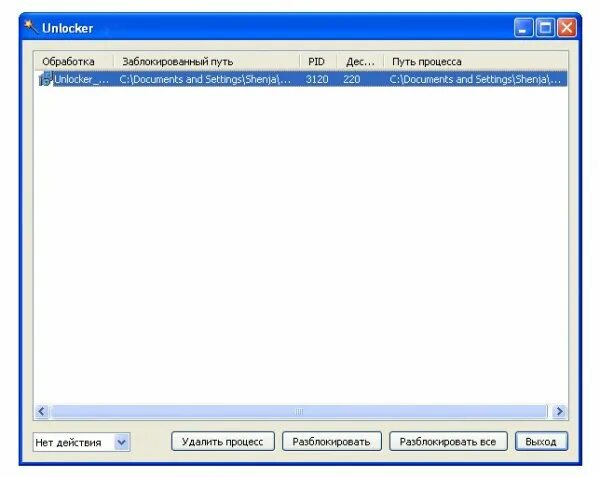
Task: Click the horizontal scrollbar thumb
Action: (299, 412)
